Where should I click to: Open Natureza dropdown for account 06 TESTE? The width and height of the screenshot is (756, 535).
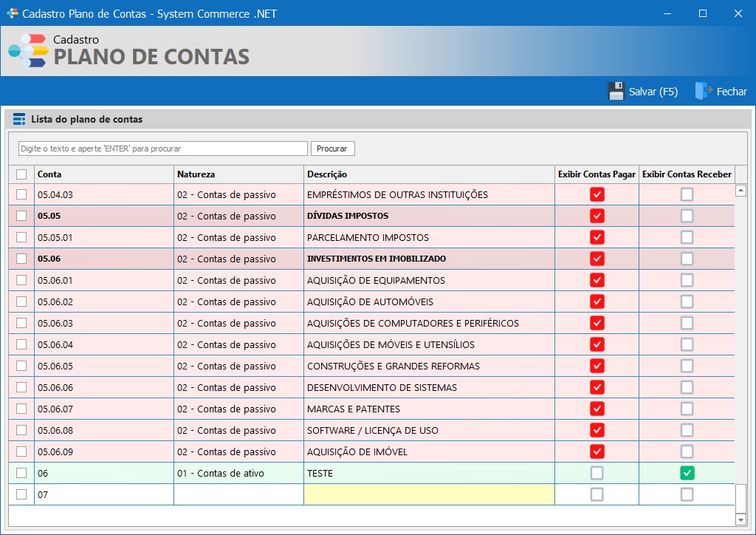pyautogui.click(x=238, y=473)
